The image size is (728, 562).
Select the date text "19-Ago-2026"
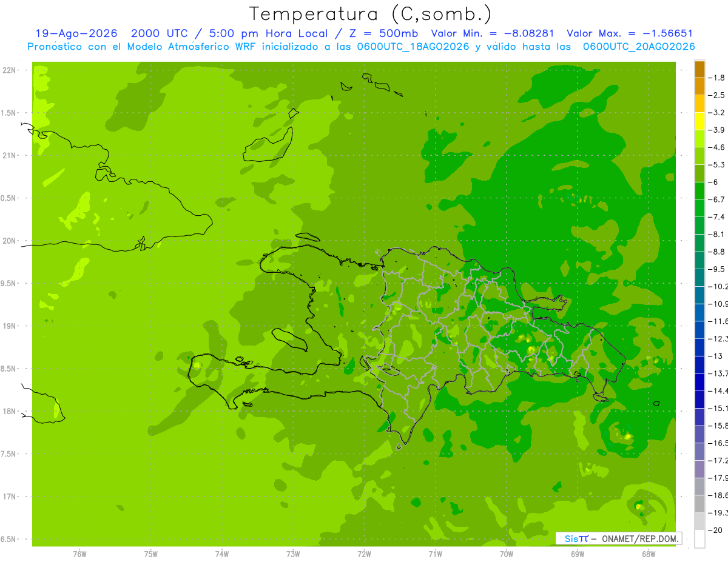pos(76,33)
